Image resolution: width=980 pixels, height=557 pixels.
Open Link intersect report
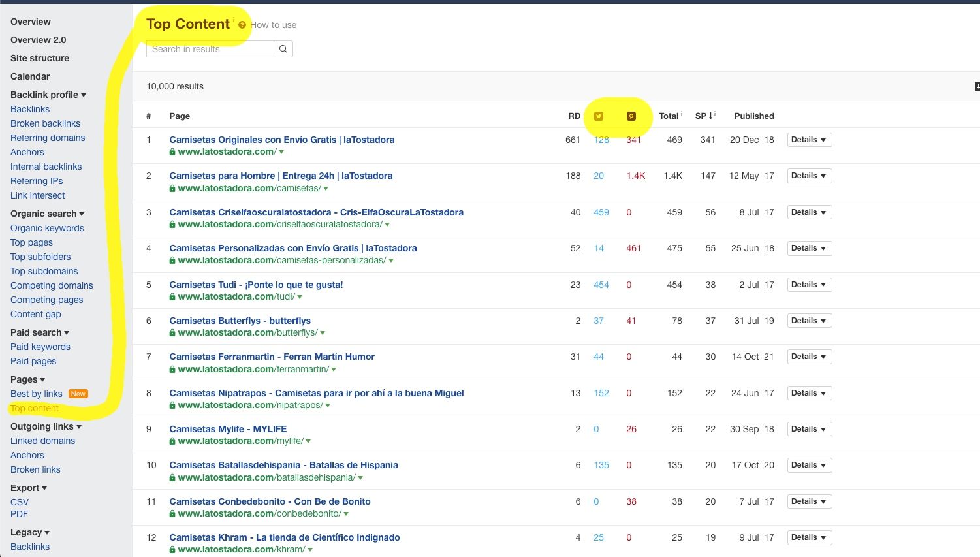click(38, 195)
